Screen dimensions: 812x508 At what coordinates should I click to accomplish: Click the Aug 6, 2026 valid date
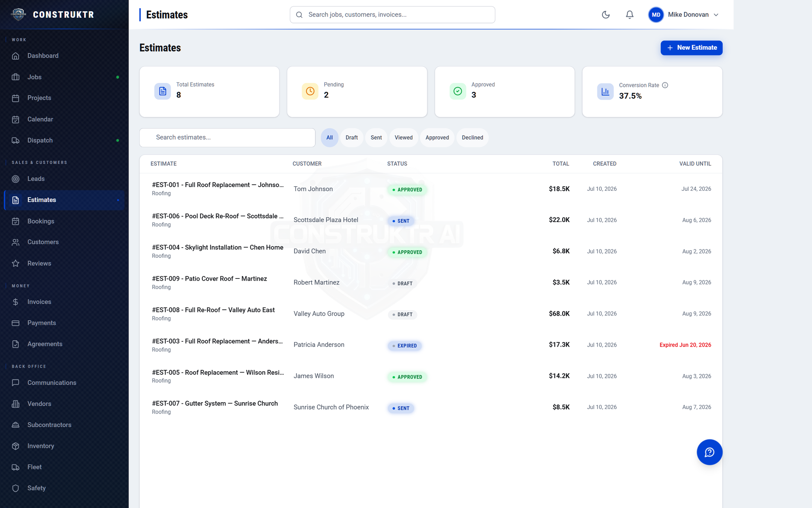tap(696, 220)
